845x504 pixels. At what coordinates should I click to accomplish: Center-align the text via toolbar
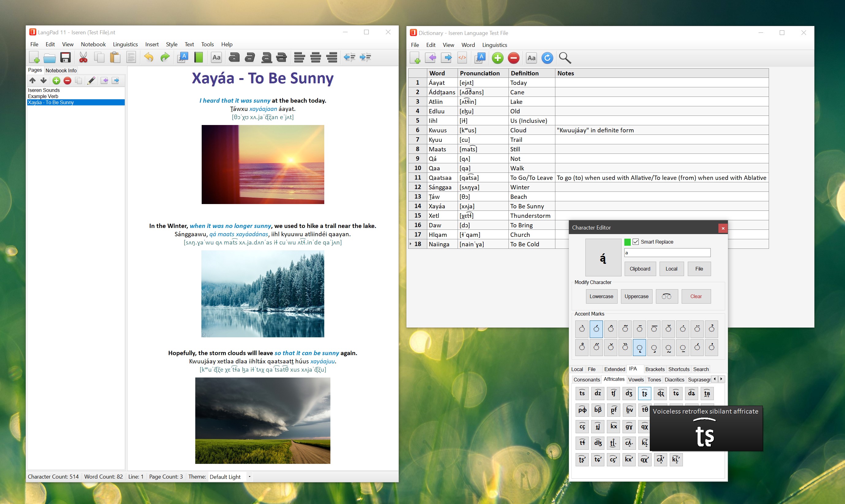[315, 57]
